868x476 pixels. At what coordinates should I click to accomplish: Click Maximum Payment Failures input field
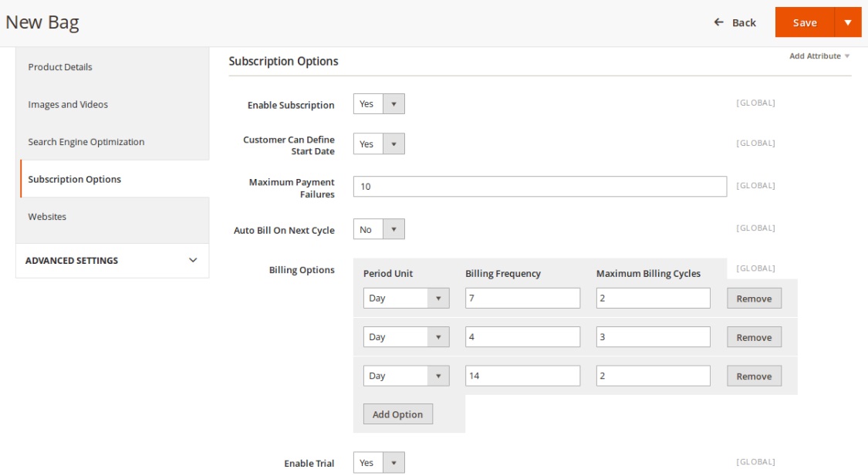[540, 187]
